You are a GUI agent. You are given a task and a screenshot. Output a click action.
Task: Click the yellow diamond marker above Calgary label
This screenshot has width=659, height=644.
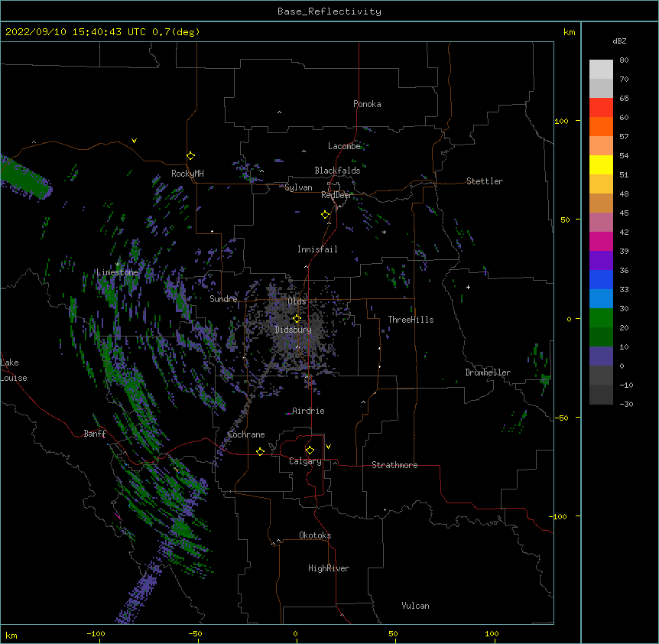point(310,450)
